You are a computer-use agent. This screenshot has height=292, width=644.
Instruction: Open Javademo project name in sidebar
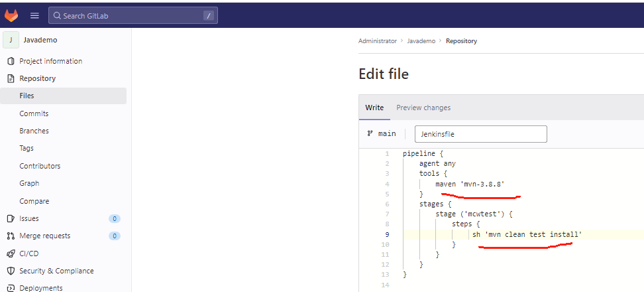click(40, 40)
